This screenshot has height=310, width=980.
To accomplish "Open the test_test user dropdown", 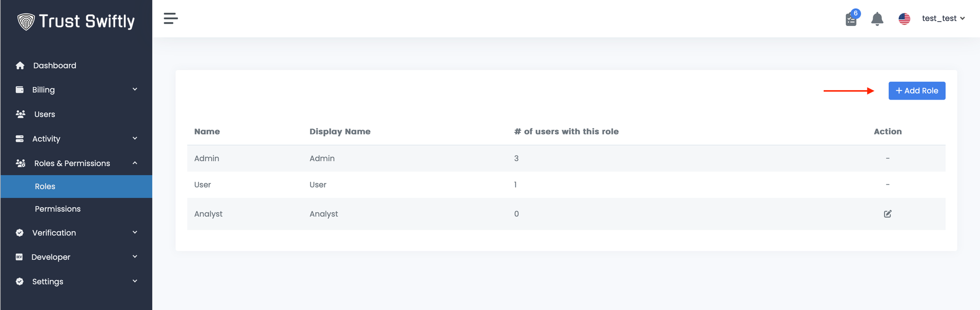I will [943, 19].
